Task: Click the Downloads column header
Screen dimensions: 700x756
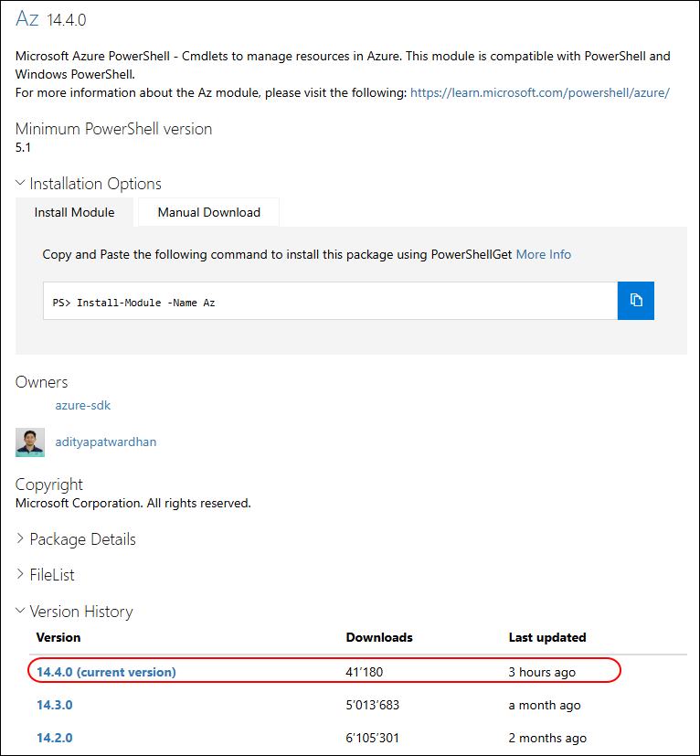Action: [x=379, y=637]
